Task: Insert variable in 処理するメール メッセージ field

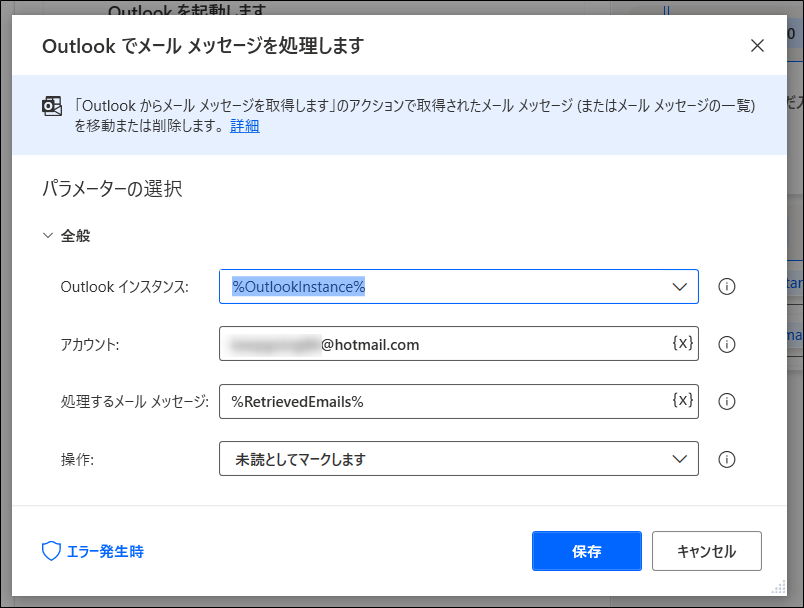Action: pyautogui.click(x=682, y=400)
